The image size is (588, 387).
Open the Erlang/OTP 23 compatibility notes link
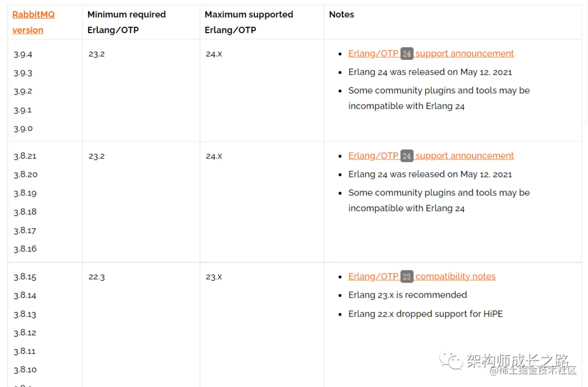point(455,277)
